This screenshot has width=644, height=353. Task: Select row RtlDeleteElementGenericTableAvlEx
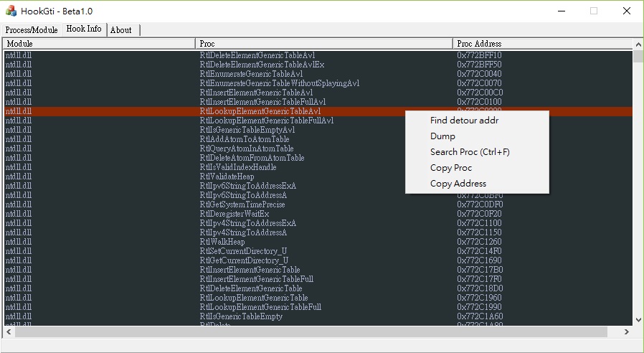click(318, 65)
